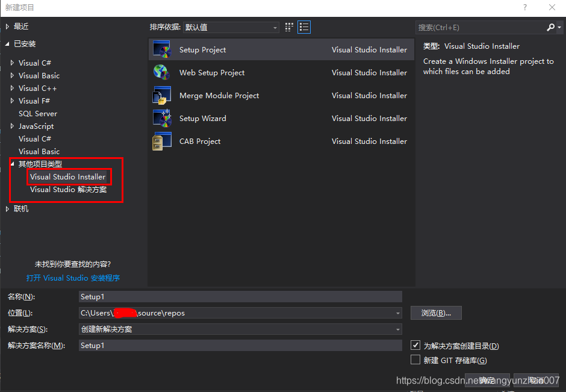Click the Web Setup Project name text
The image size is (566, 392).
pos(212,72)
